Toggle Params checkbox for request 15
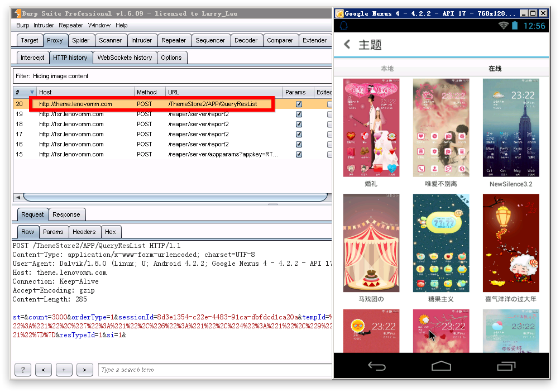The height and width of the screenshot is (392, 560). (x=299, y=154)
